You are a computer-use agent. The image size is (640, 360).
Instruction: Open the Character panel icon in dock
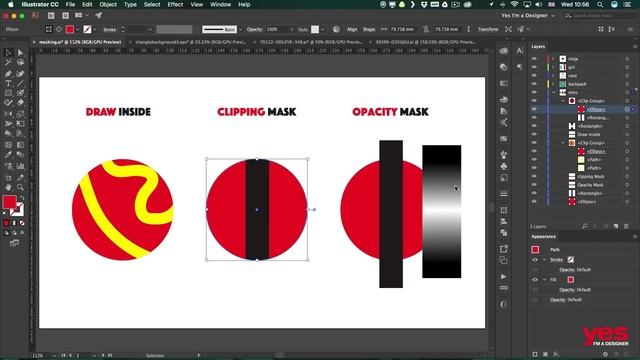click(x=519, y=51)
